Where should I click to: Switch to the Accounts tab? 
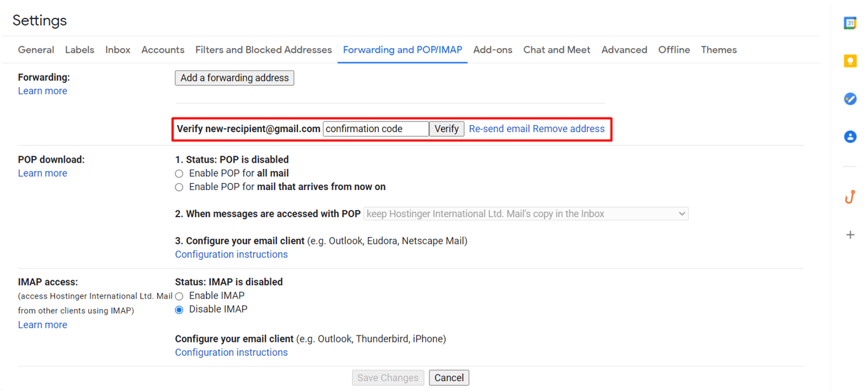tap(163, 50)
